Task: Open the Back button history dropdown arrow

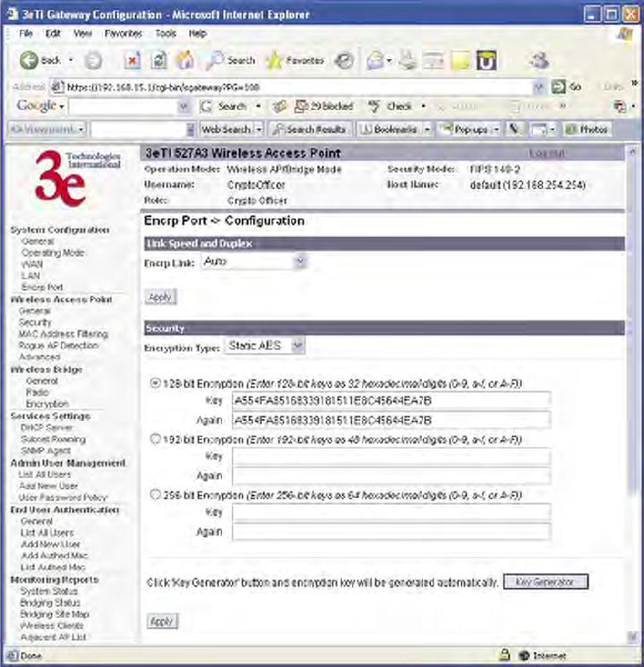Action: pyautogui.click(x=71, y=60)
